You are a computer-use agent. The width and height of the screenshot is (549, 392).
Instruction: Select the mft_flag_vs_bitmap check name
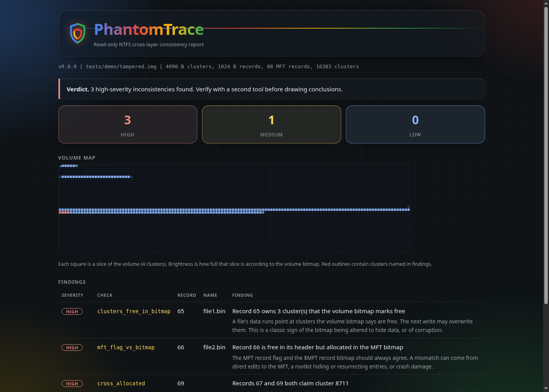pyautogui.click(x=126, y=347)
